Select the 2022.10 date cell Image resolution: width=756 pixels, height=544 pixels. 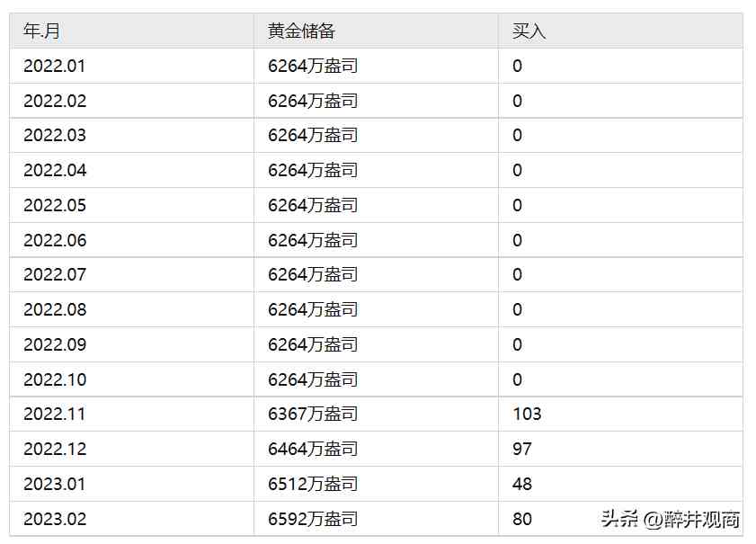coord(54,379)
